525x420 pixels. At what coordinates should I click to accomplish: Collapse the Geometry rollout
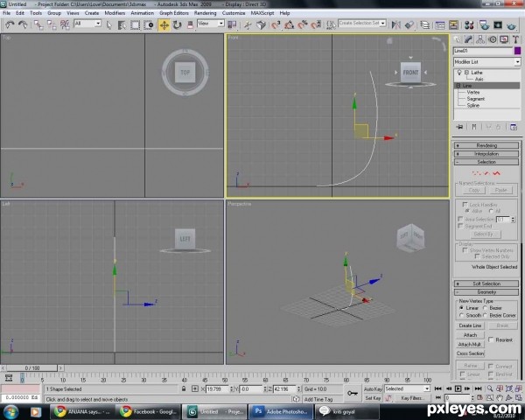[486, 292]
